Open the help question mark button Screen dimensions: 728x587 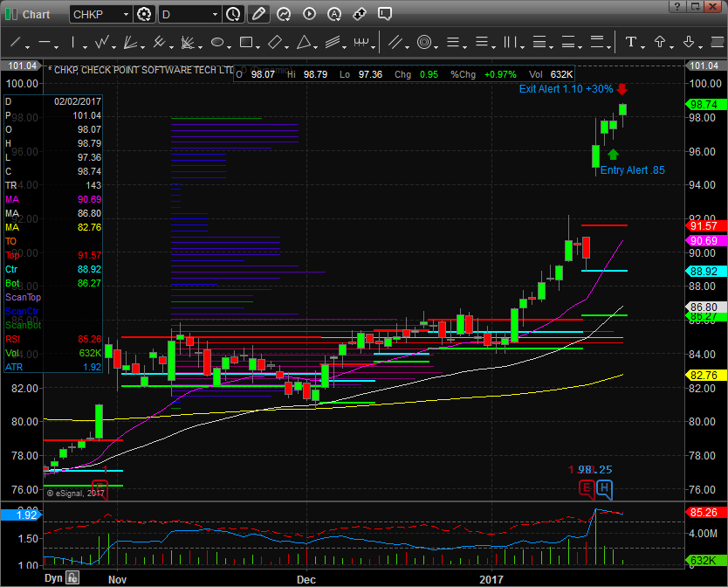coord(676,6)
